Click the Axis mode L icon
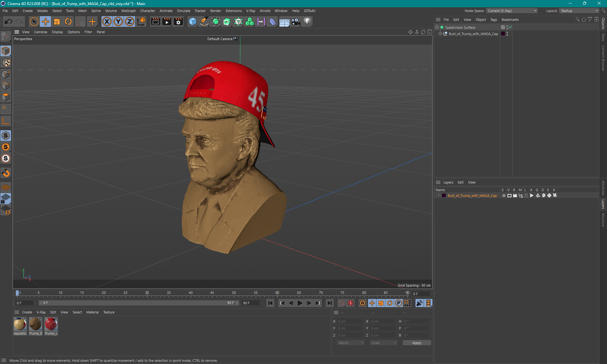607x364 pixels. tap(6, 121)
